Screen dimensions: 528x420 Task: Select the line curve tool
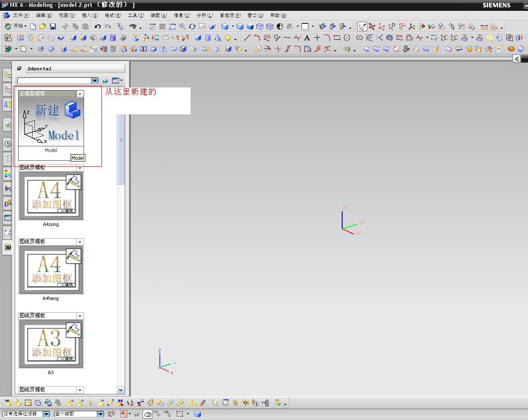point(247,38)
